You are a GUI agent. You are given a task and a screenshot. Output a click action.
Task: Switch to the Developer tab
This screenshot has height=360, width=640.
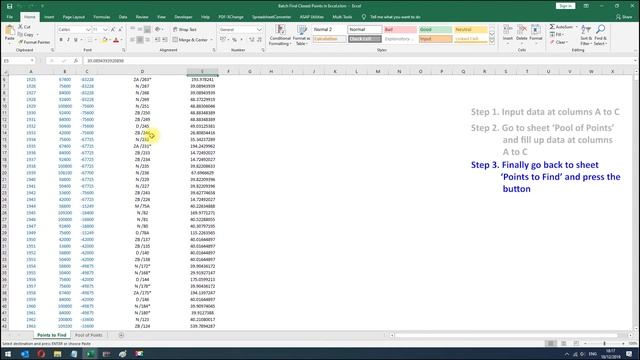pyautogui.click(x=183, y=17)
